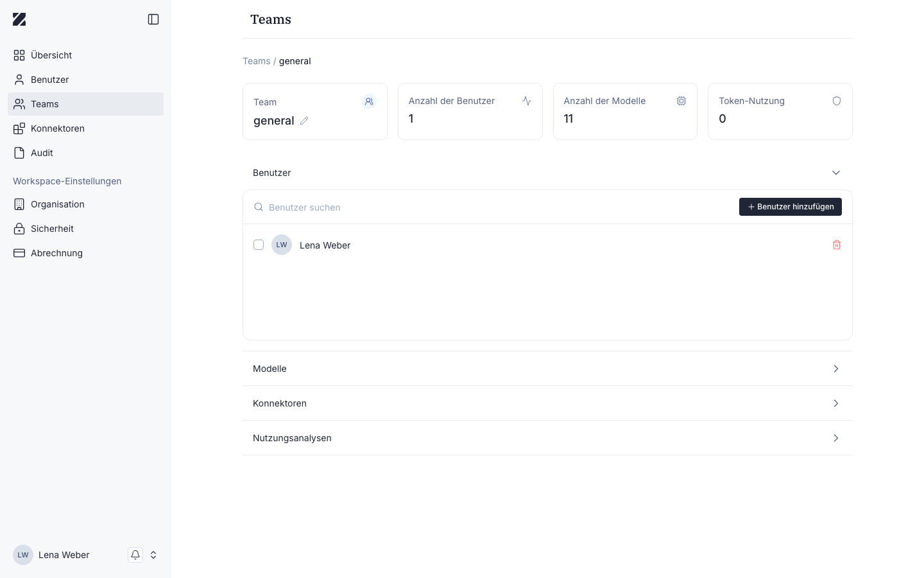Open Übersicht in the sidebar

pyautogui.click(x=85, y=55)
